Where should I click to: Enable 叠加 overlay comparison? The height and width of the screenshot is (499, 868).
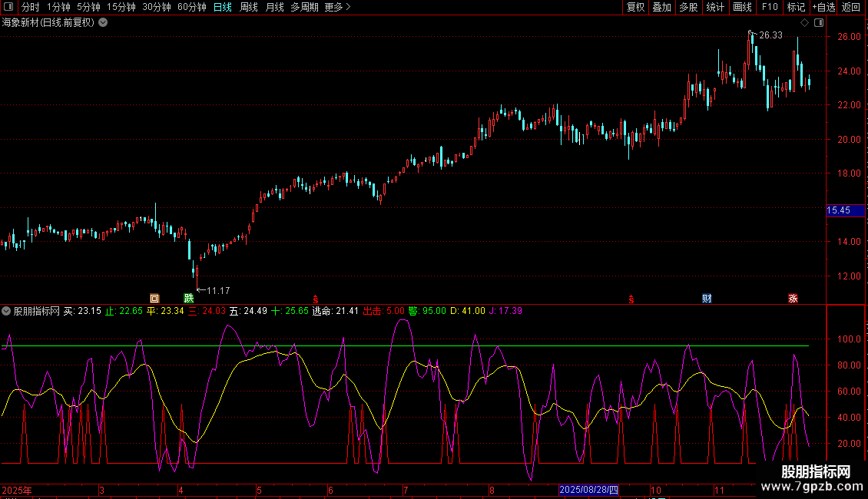click(661, 8)
